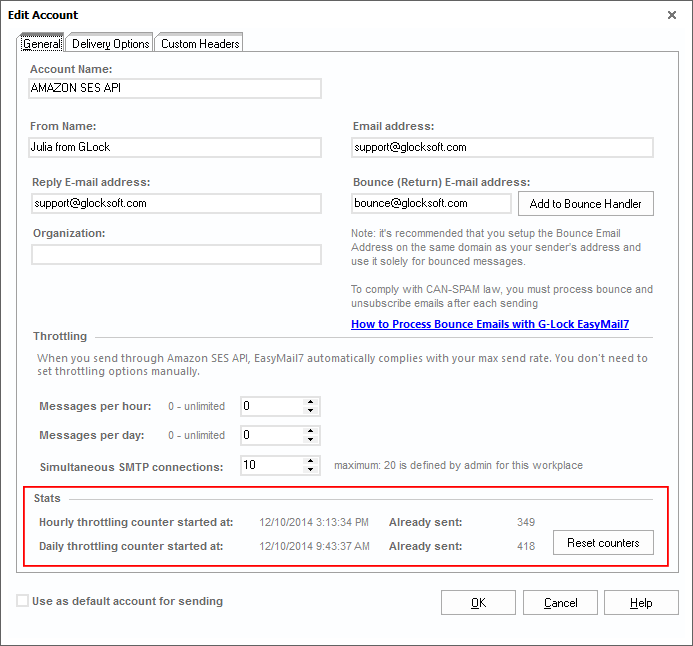Viewport: 693px width, 646px height.
Task: Increase Simultaneous SMTP connections with up arrow
Action: pyautogui.click(x=311, y=460)
